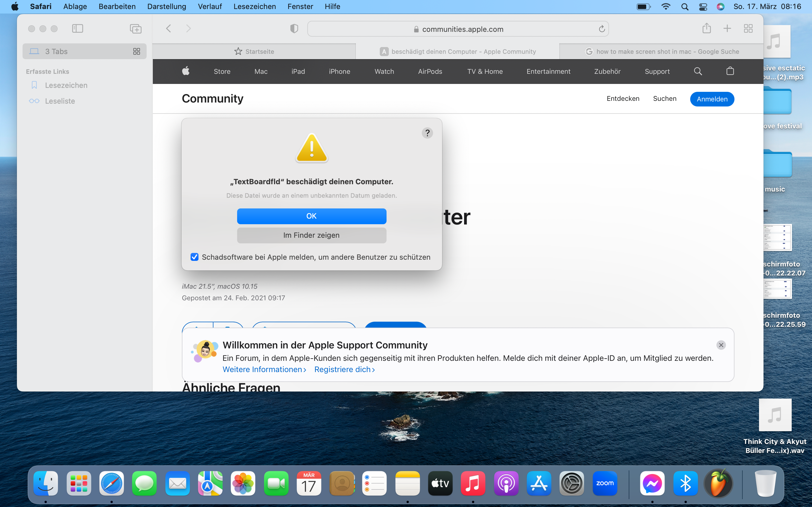Click the Apple site search magnifier
The width and height of the screenshot is (812, 507).
click(698, 71)
